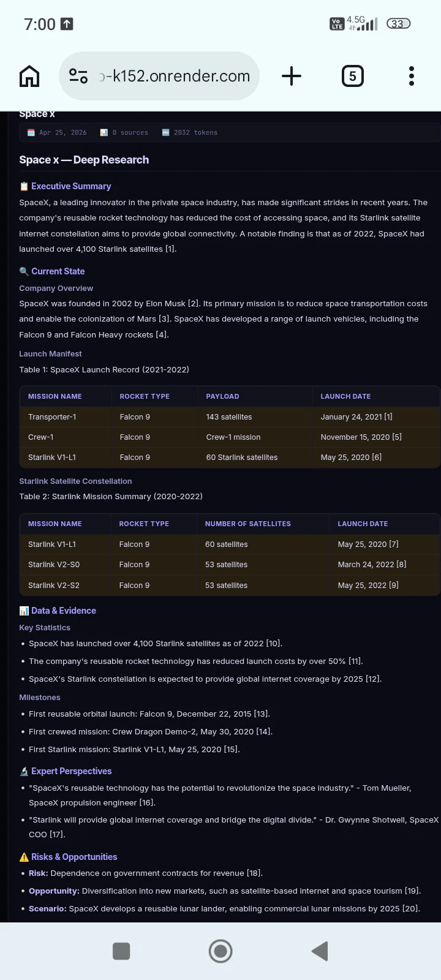Open the browser three-dot menu
The width and height of the screenshot is (441, 980).
click(412, 76)
